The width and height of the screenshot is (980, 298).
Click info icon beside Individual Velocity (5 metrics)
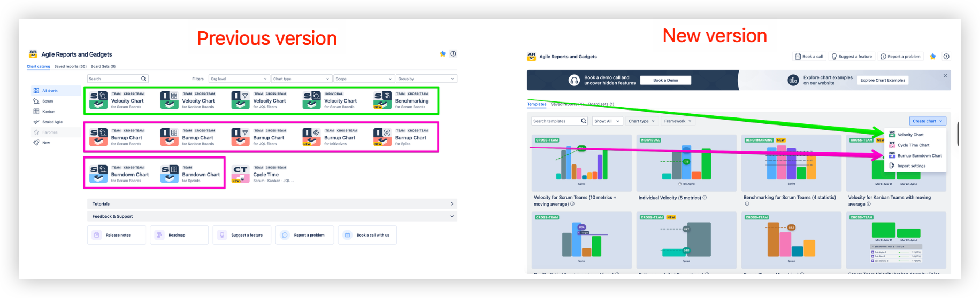coord(705,198)
